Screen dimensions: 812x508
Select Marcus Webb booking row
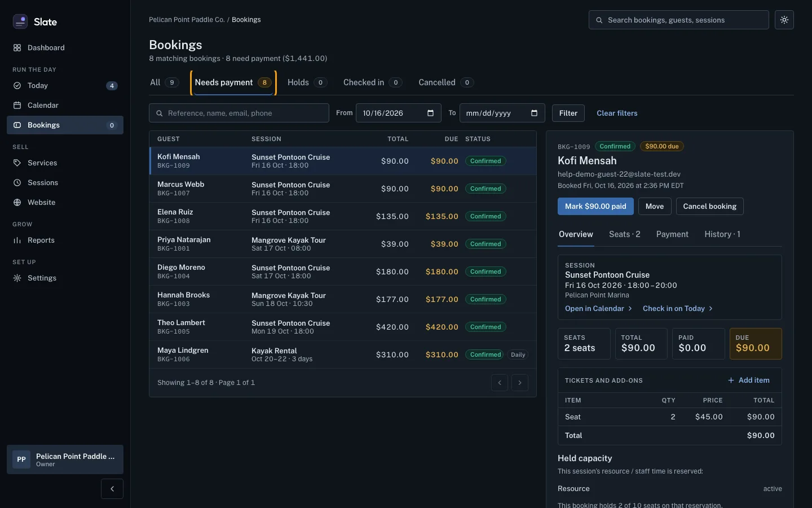(343, 189)
